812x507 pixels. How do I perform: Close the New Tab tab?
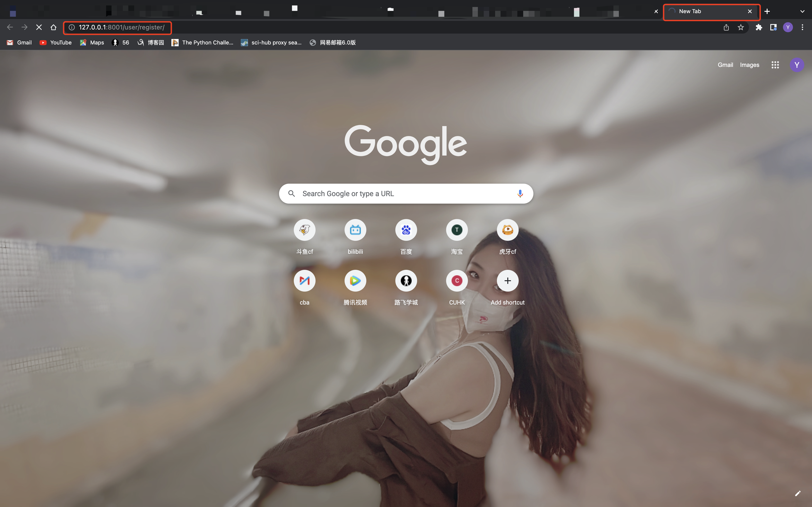[x=750, y=11]
